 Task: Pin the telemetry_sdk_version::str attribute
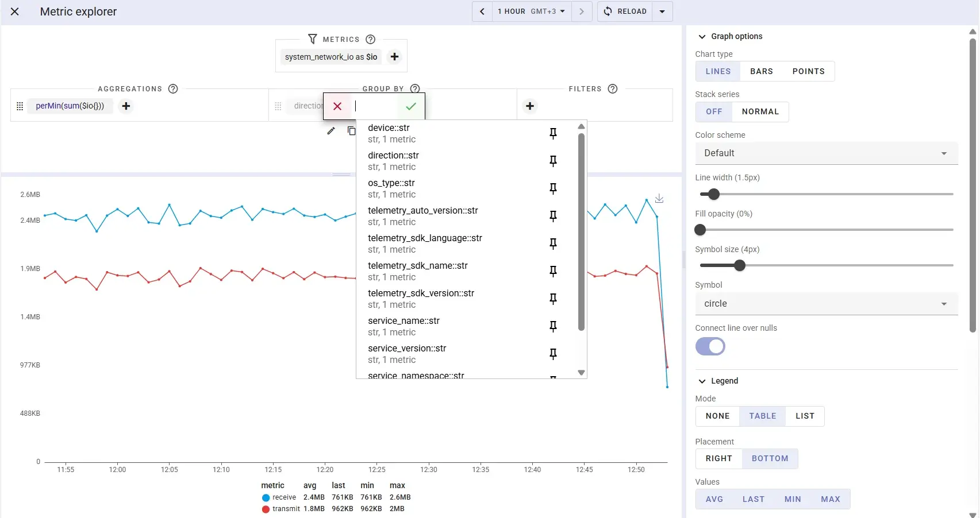point(553,299)
